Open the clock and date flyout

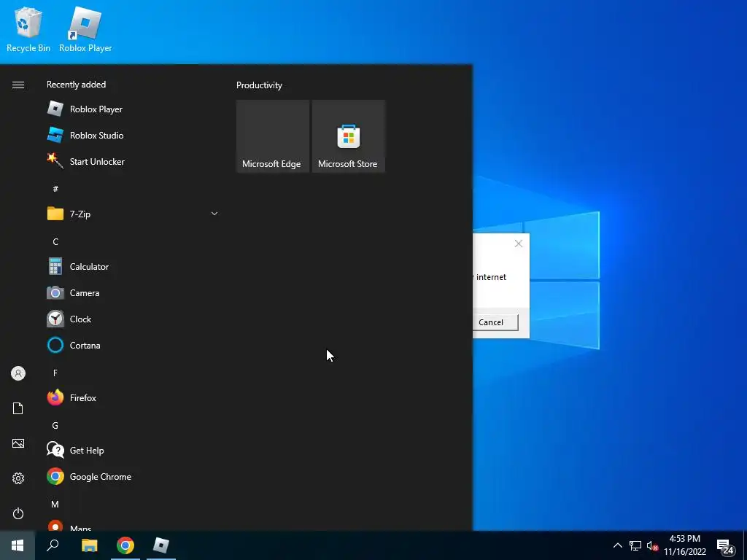coord(685,545)
